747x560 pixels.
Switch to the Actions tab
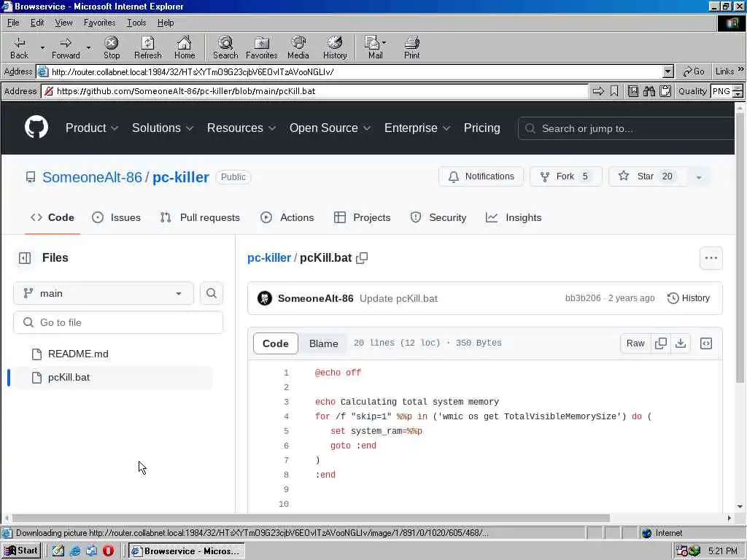[x=287, y=217]
